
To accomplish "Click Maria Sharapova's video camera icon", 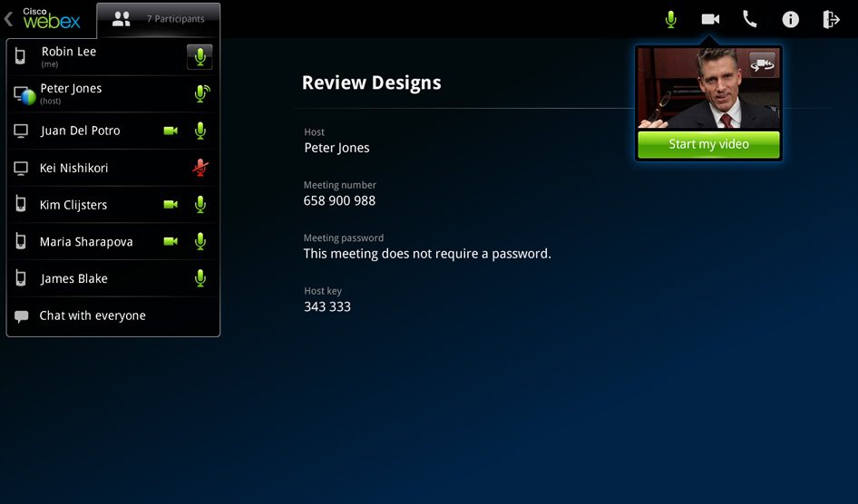I will pyautogui.click(x=170, y=242).
